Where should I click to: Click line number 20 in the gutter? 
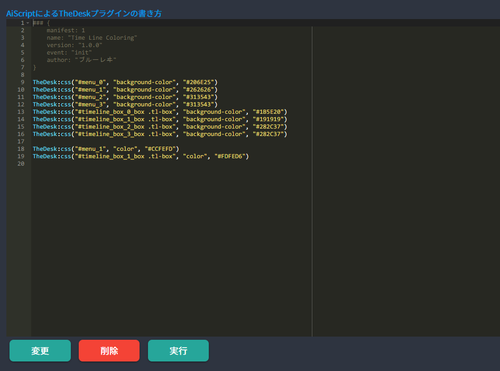(21, 164)
